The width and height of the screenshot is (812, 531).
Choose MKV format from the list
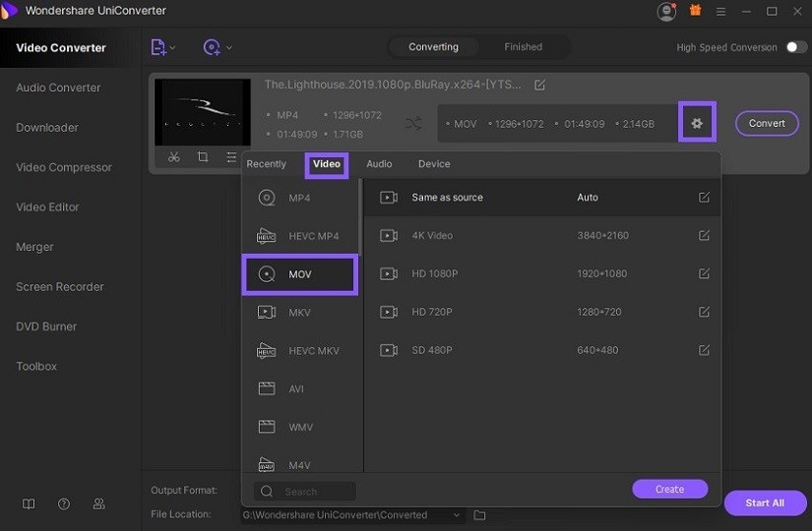300,313
